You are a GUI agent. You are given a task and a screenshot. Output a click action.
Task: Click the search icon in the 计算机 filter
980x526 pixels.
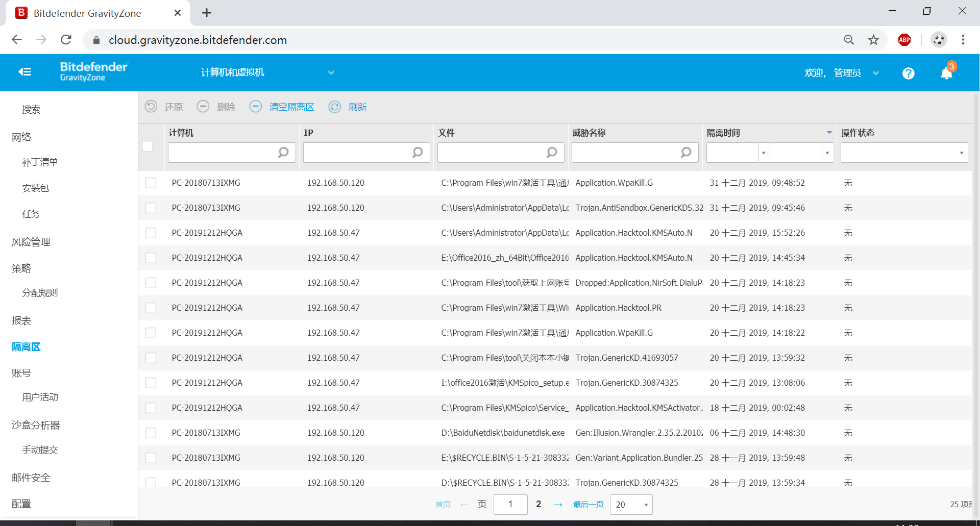point(283,152)
